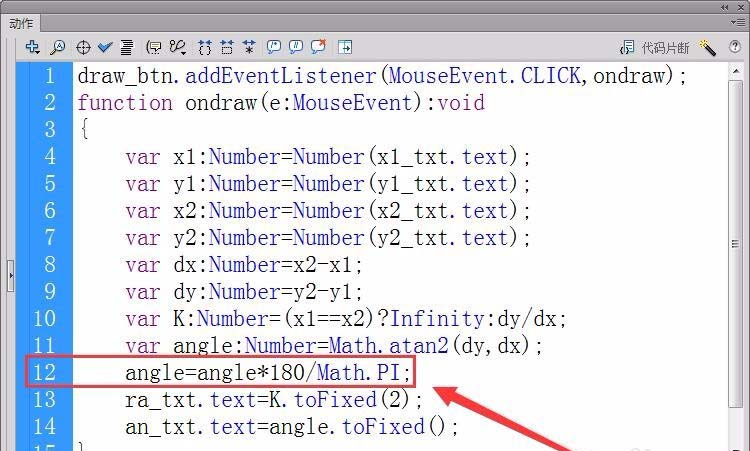Click 'function' keyword on line 2
Screen dimensions: 750x451
pyautogui.click(x=125, y=103)
